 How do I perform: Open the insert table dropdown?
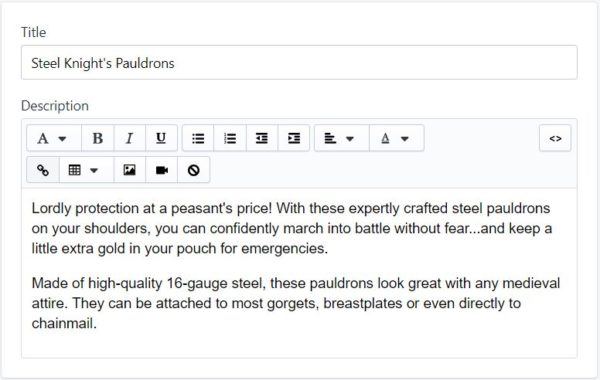pyautogui.click(x=86, y=170)
